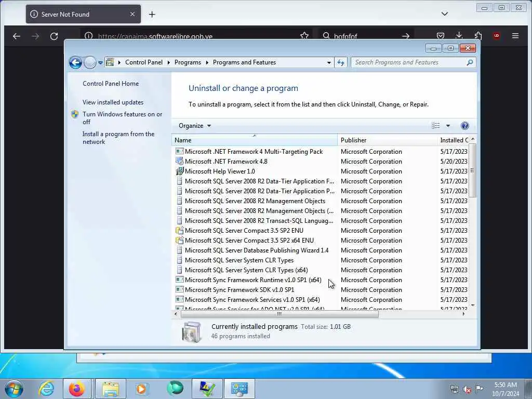Open the Action Center flag in system tray
The image size is (532, 399).
479,389
